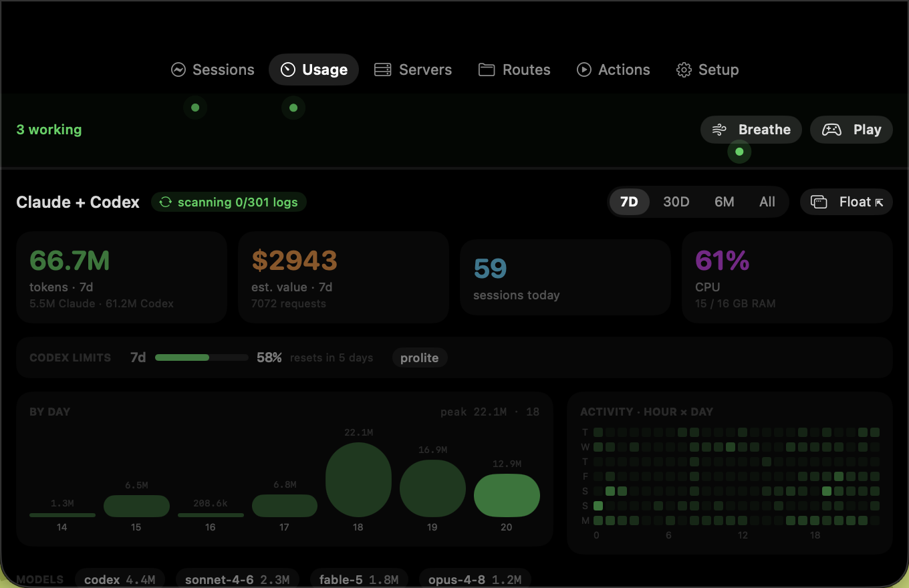
Task: Click the 3 working status text
Action: coord(49,130)
